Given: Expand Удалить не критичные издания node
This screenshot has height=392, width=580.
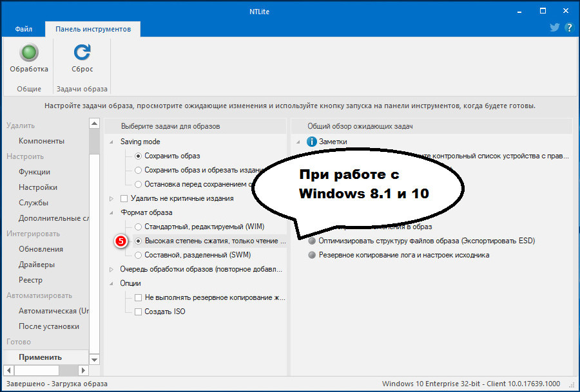Looking at the screenshot, I should pos(111,199).
